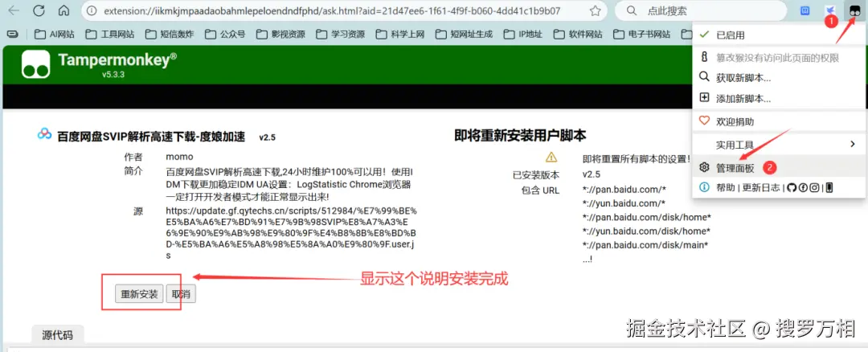Open the GitHub icon in popup footer
The height and width of the screenshot is (352, 868).
[792, 187]
